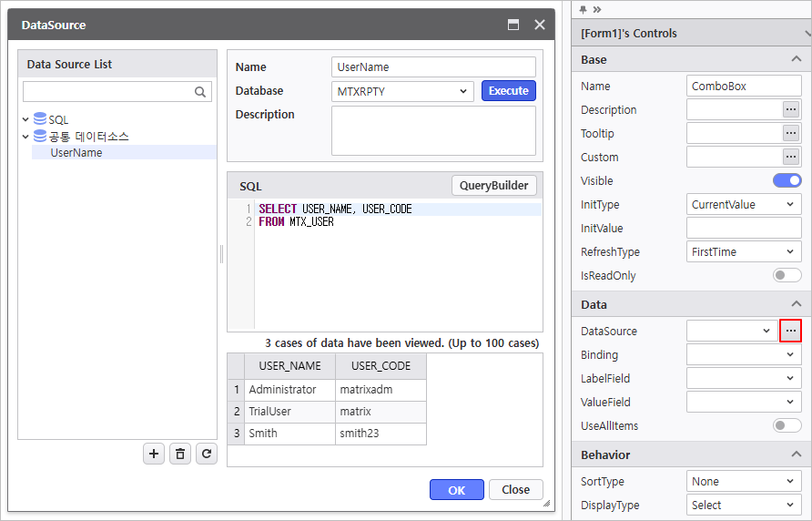Select the Smith cell
The width and height of the screenshot is (812, 521).
(290, 434)
